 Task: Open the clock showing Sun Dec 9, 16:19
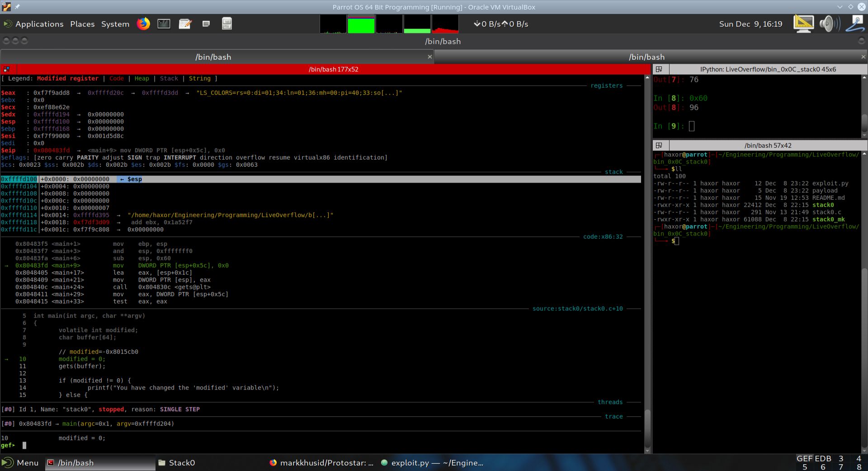pos(750,24)
